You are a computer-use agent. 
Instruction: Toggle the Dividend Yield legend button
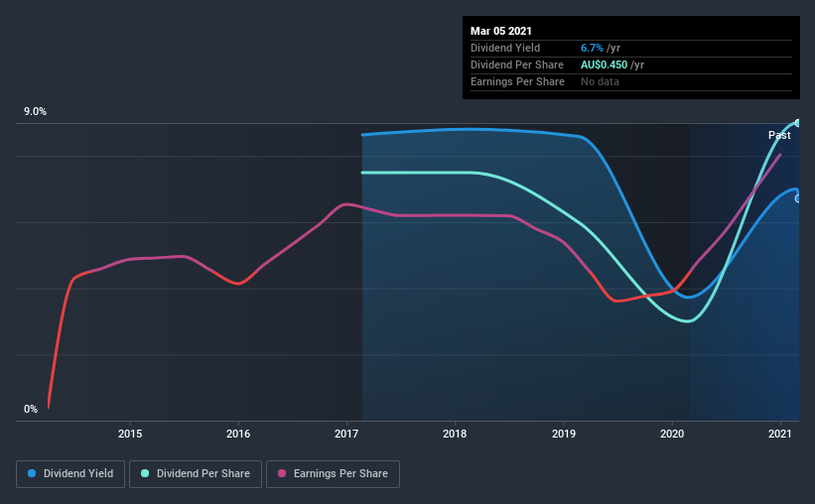(x=70, y=474)
